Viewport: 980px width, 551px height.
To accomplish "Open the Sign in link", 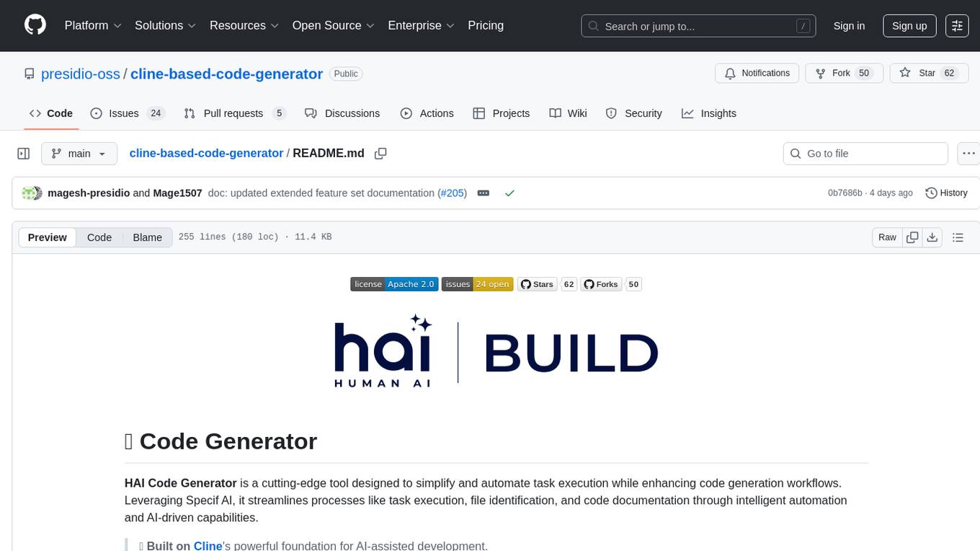I will click(849, 26).
